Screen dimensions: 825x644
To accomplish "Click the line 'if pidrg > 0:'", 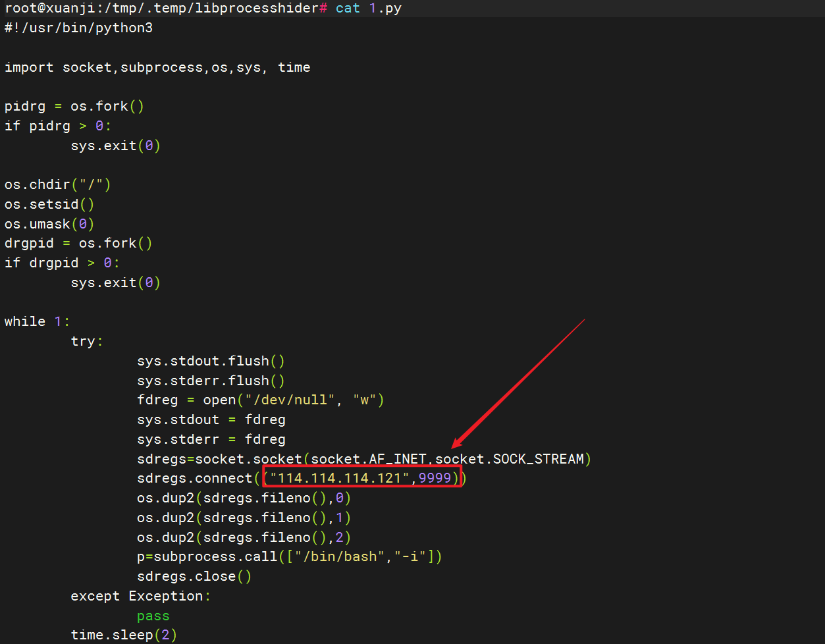I will tap(58, 126).
